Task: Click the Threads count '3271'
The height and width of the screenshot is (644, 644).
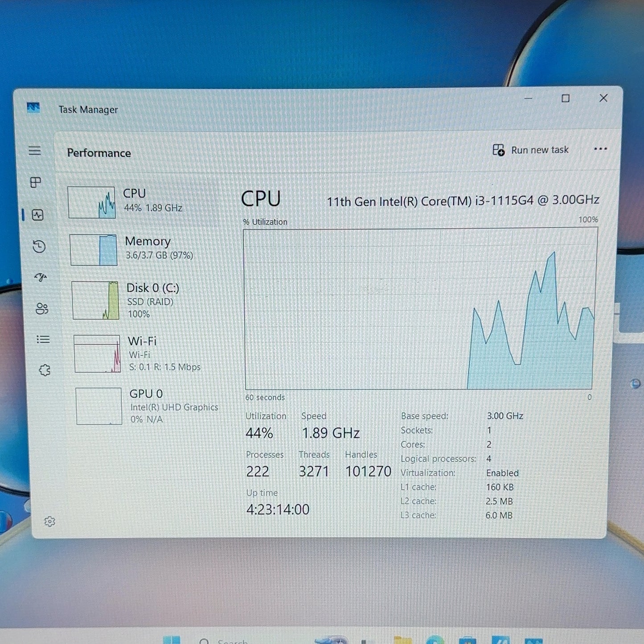Action: pyautogui.click(x=314, y=472)
